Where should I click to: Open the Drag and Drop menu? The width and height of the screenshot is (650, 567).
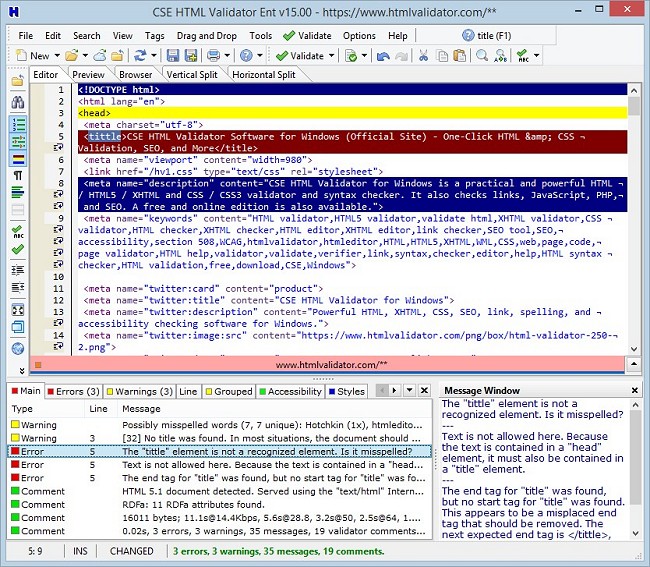[206, 36]
